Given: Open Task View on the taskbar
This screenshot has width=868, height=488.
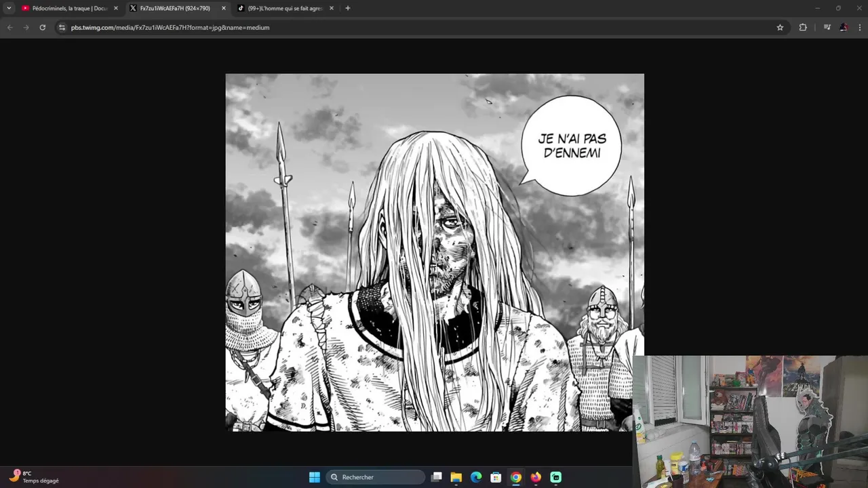Looking at the screenshot, I should pyautogui.click(x=437, y=477).
